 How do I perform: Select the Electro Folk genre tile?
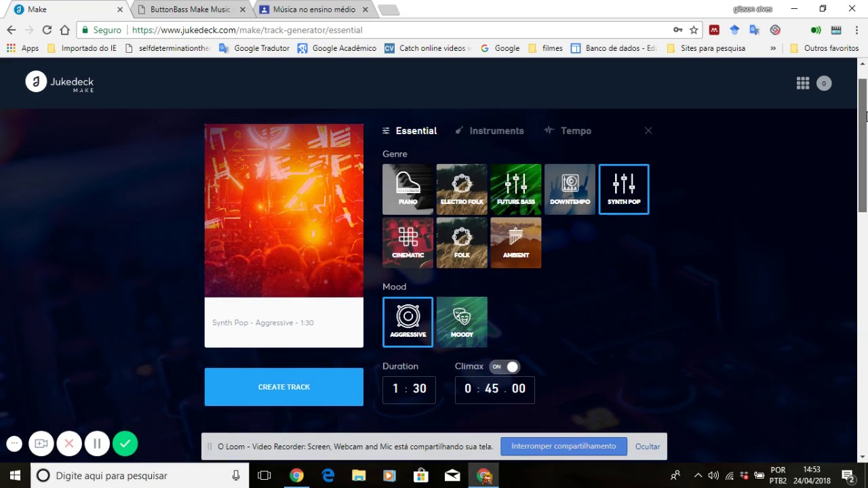(x=462, y=189)
